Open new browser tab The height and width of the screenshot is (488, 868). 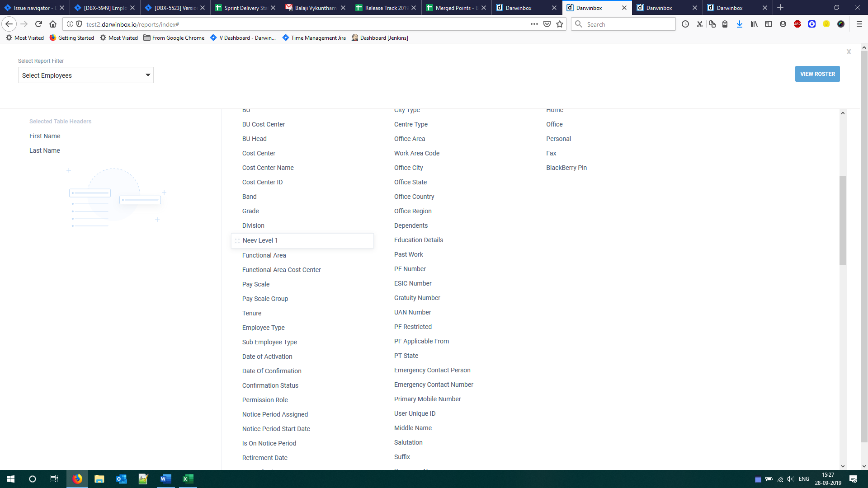(780, 8)
